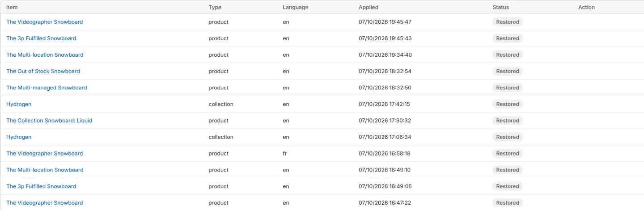Select the timestamp 07/10/2026 16:49:10
The image size is (644, 210).
pyautogui.click(x=385, y=170)
